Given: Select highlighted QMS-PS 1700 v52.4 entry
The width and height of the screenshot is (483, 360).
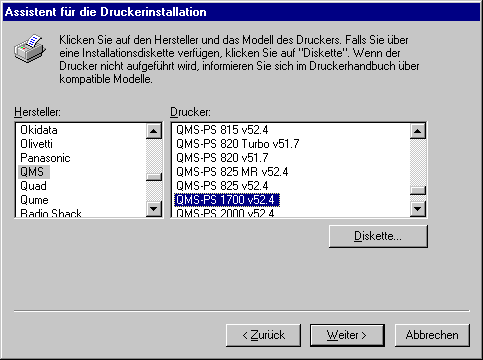Looking at the screenshot, I should point(227,200).
